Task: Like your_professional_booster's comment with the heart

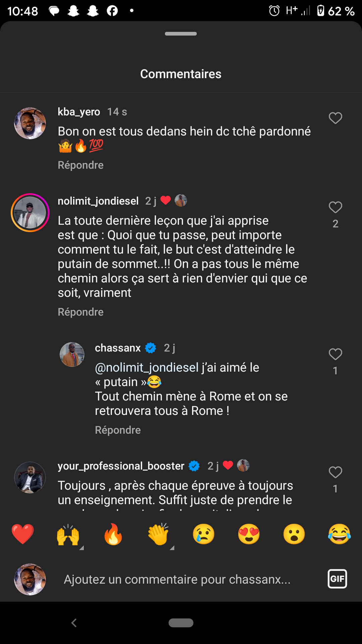Action: tap(335, 472)
